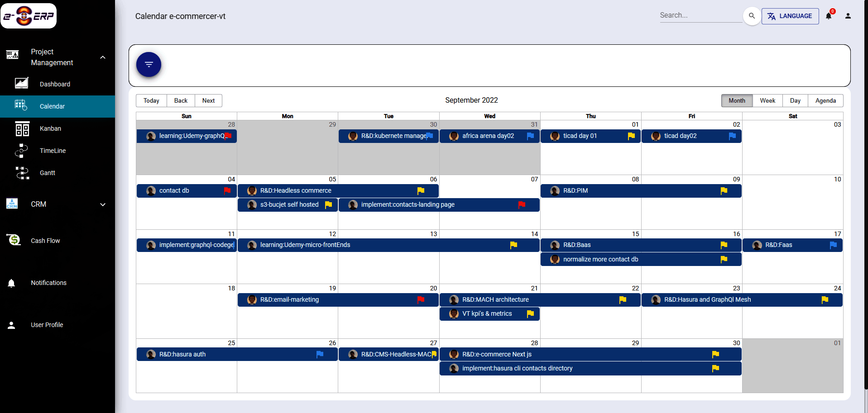Screen dimensions: 868x413
Task: Open the Cash Flow section icon
Action: 13,240
